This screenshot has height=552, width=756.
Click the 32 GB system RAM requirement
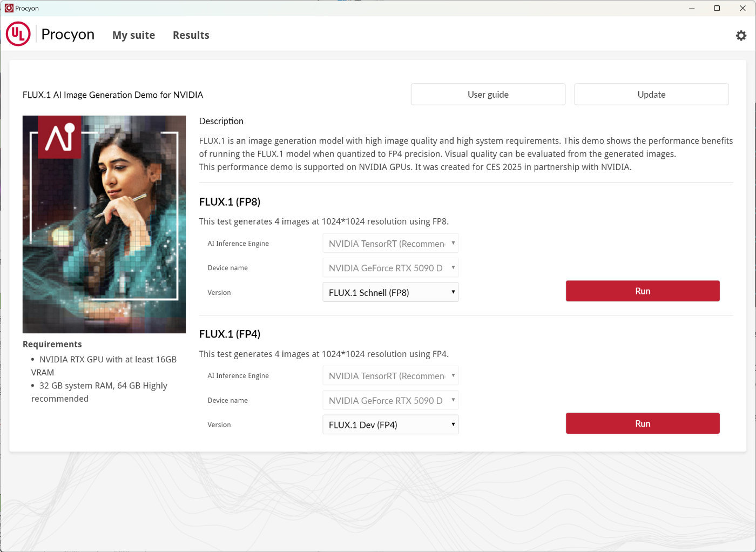(x=99, y=392)
